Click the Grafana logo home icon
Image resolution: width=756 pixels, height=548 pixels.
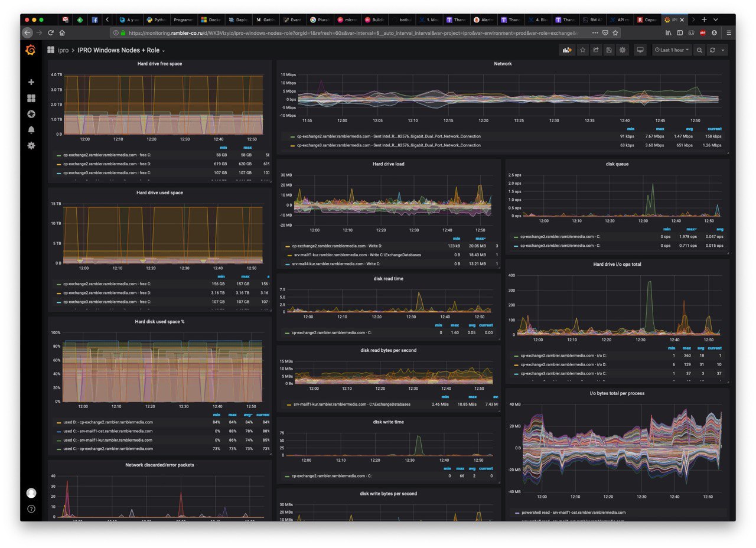(31, 50)
